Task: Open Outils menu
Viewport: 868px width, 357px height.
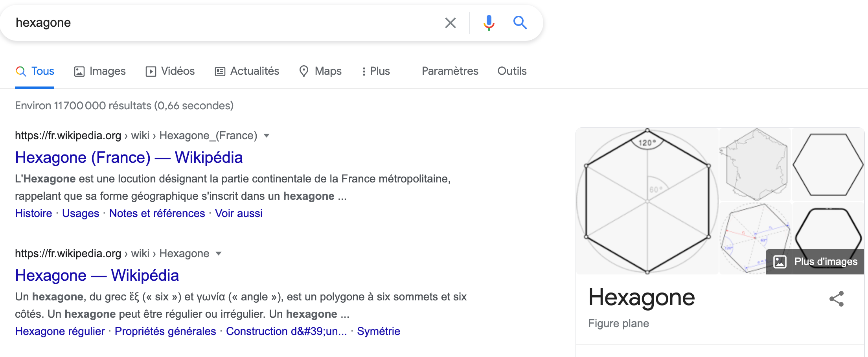Action: pyautogui.click(x=511, y=71)
